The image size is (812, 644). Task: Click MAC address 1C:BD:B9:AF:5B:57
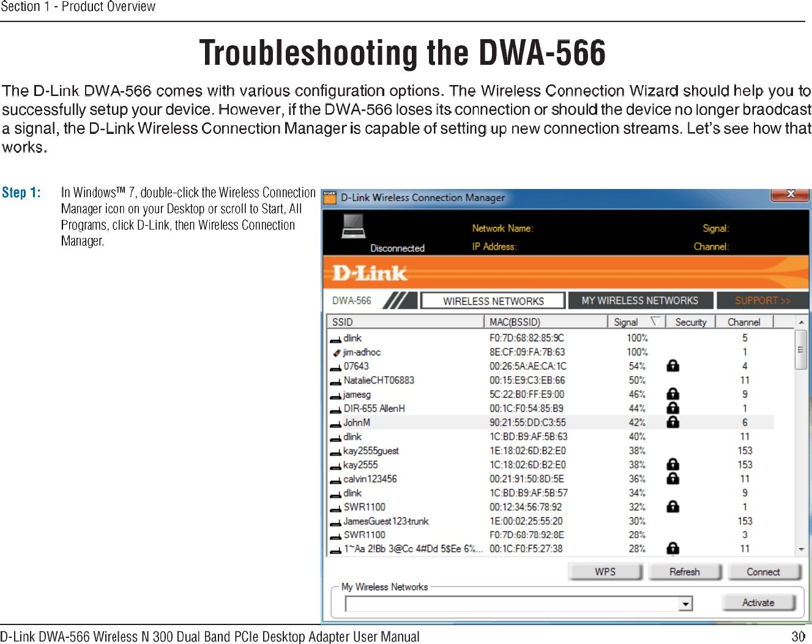pos(529,493)
